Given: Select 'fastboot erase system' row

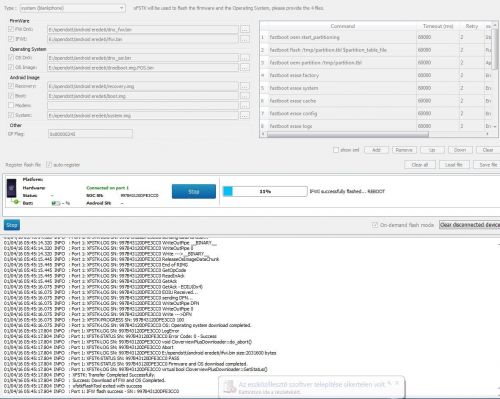Looking at the screenshot, I should click(x=376, y=88).
